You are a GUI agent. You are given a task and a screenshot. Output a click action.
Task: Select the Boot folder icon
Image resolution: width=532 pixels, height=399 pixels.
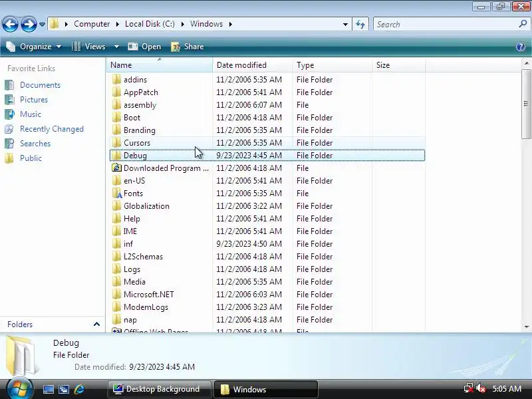click(116, 118)
